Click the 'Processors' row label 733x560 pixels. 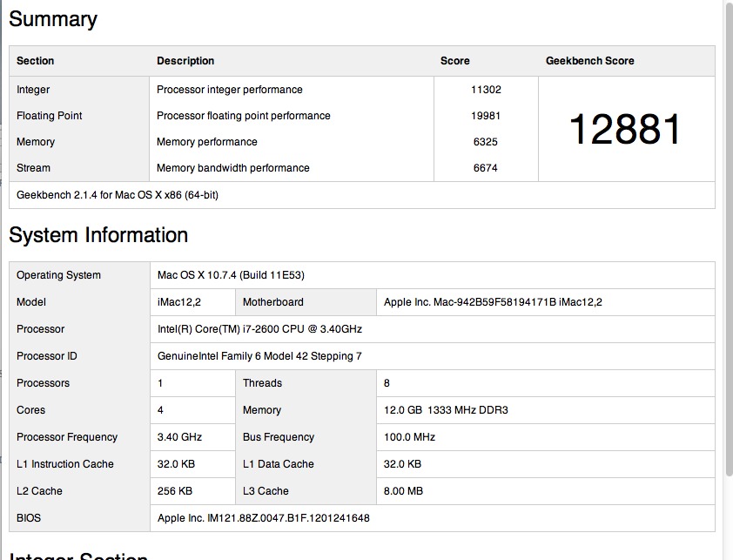[x=43, y=383]
